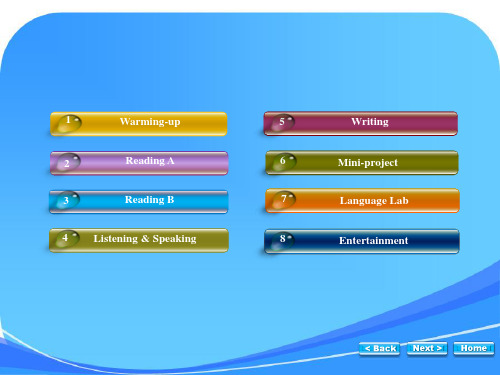Select the Reading B menu bar

tap(139, 202)
